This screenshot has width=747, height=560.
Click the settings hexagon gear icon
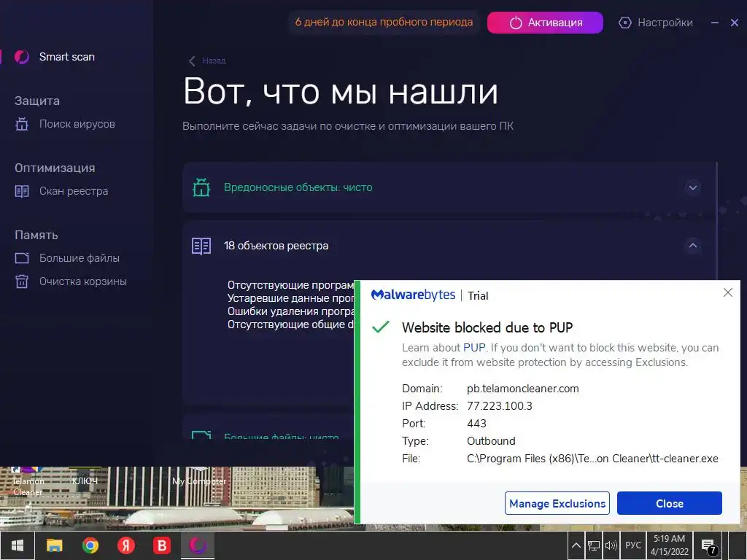pos(625,23)
